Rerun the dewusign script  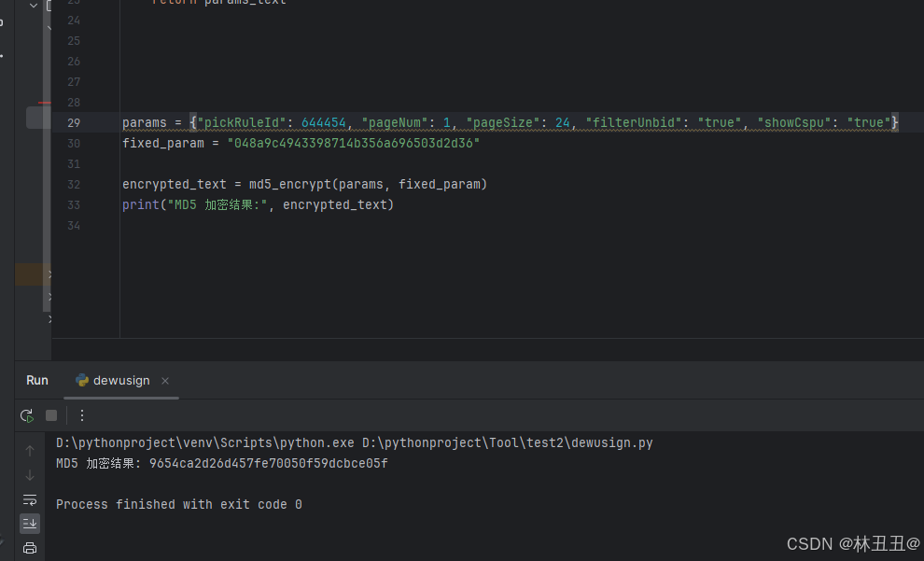tap(27, 416)
